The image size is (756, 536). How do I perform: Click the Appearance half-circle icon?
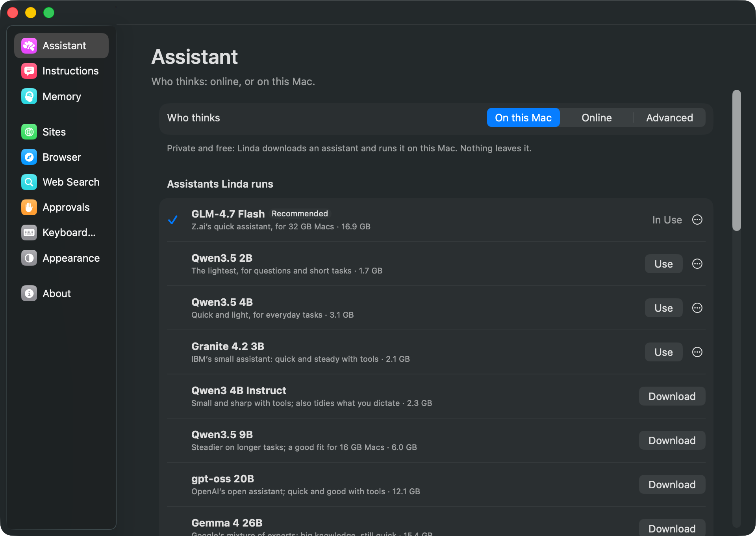(29, 258)
